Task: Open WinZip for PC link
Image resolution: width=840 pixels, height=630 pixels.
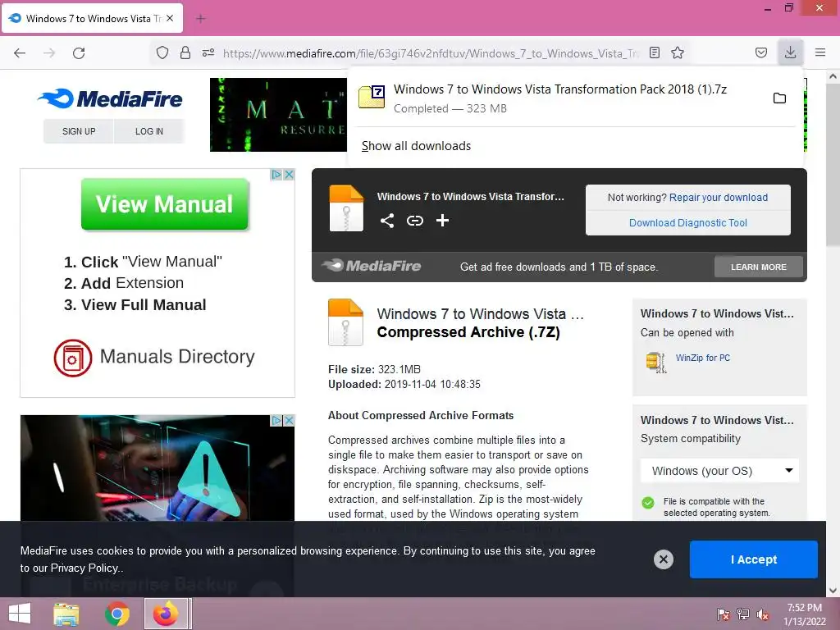Action: point(702,358)
